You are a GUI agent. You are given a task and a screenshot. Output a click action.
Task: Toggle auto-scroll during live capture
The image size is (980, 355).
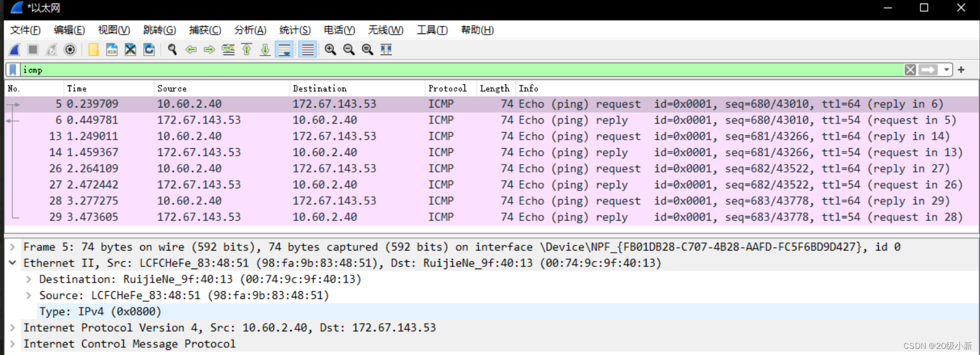[284, 49]
